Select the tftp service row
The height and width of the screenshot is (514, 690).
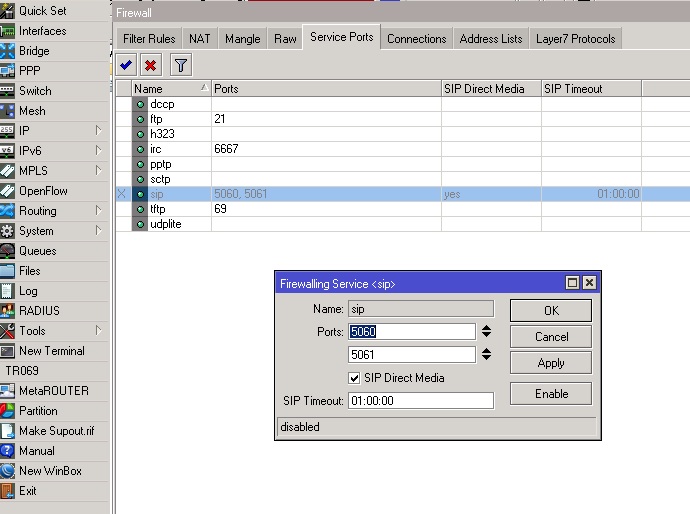coord(403,209)
